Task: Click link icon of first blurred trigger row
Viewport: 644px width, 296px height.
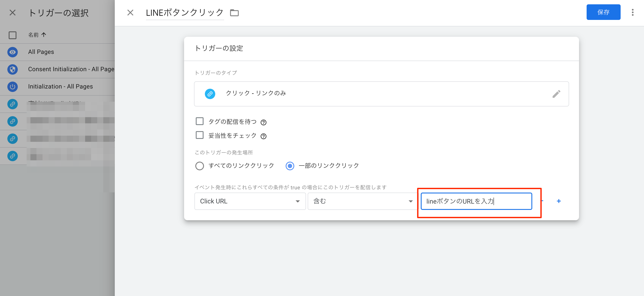Action: coord(13,104)
